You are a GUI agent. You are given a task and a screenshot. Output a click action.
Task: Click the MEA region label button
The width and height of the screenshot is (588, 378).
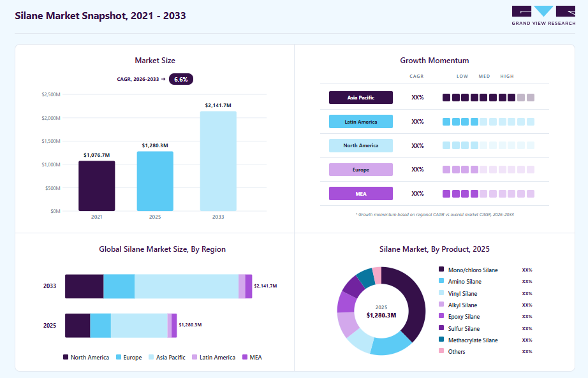(361, 194)
